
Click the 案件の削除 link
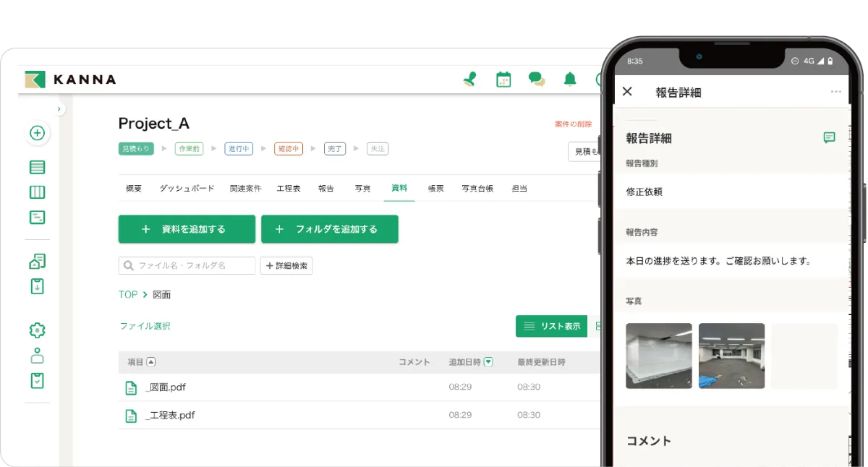click(x=573, y=124)
